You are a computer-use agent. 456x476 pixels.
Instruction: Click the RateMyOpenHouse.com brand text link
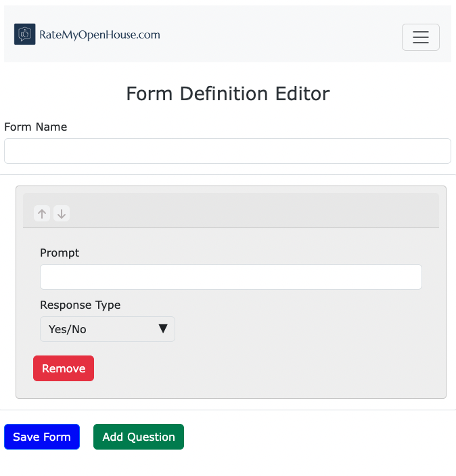pyautogui.click(x=99, y=35)
